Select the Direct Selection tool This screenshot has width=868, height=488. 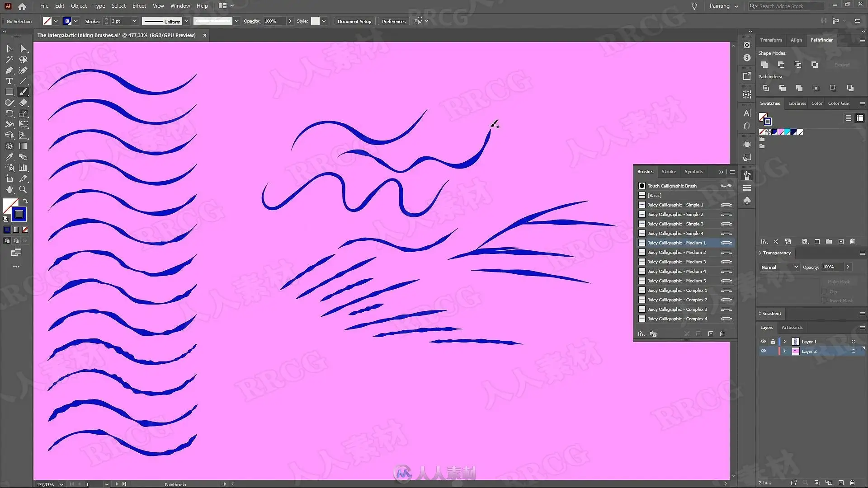click(24, 49)
